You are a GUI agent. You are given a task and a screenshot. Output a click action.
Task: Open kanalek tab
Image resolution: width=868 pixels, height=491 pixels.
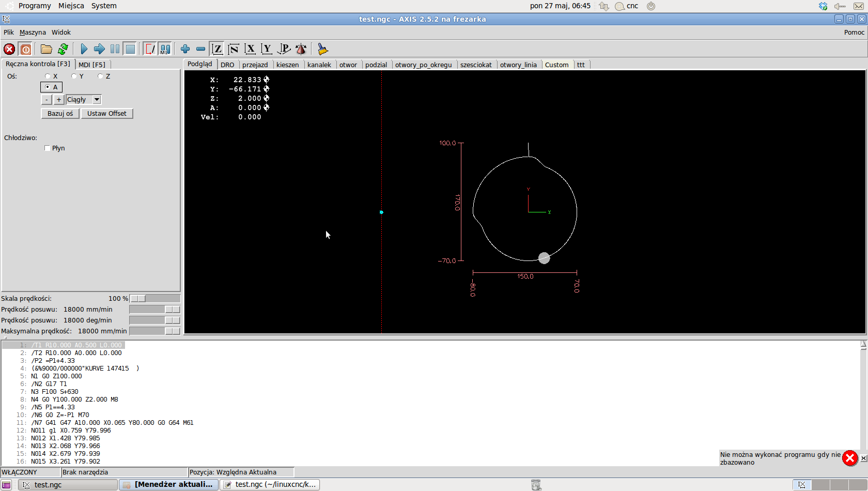coord(319,65)
